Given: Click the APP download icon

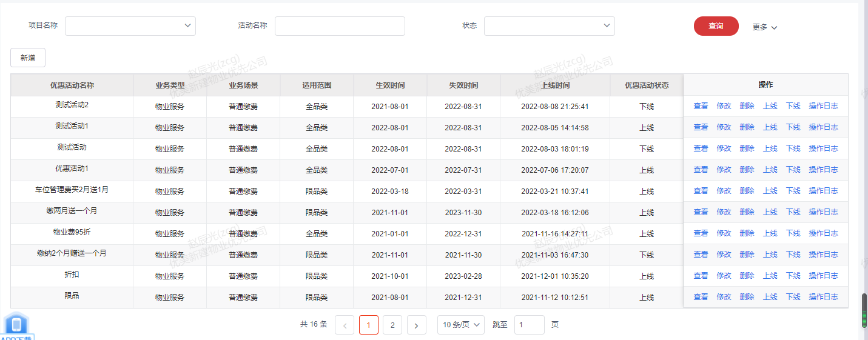Looking at the screenshot, I should click(x=16, y=325).
